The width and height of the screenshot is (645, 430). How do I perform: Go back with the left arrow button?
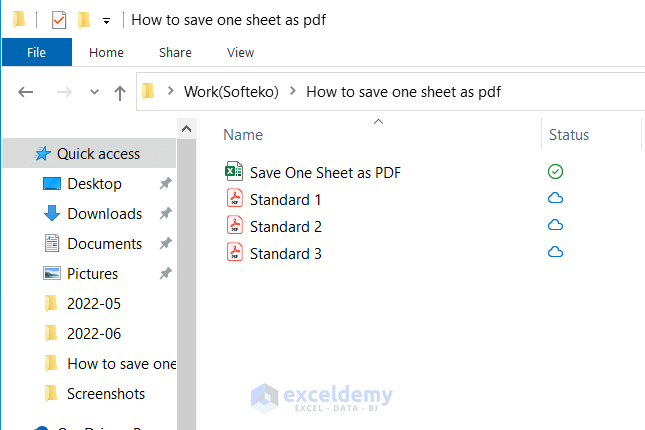point(26,92)
